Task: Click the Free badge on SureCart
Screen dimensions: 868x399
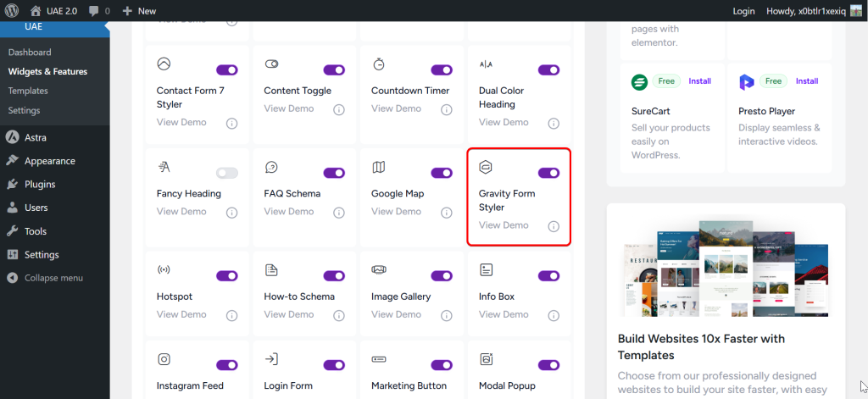Action: click(666, 81)
